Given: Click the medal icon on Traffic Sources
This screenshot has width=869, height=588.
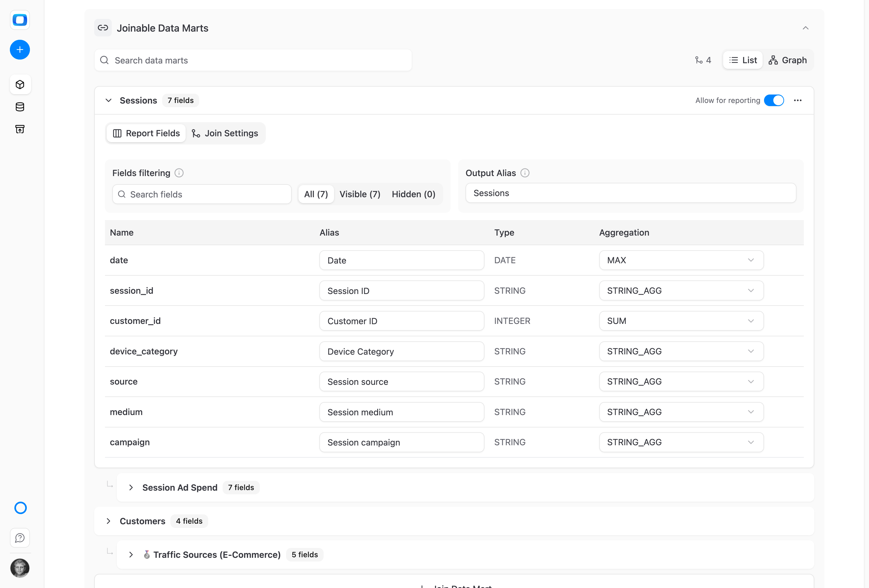Looking at the screenshot, I should tap(147, 555).
